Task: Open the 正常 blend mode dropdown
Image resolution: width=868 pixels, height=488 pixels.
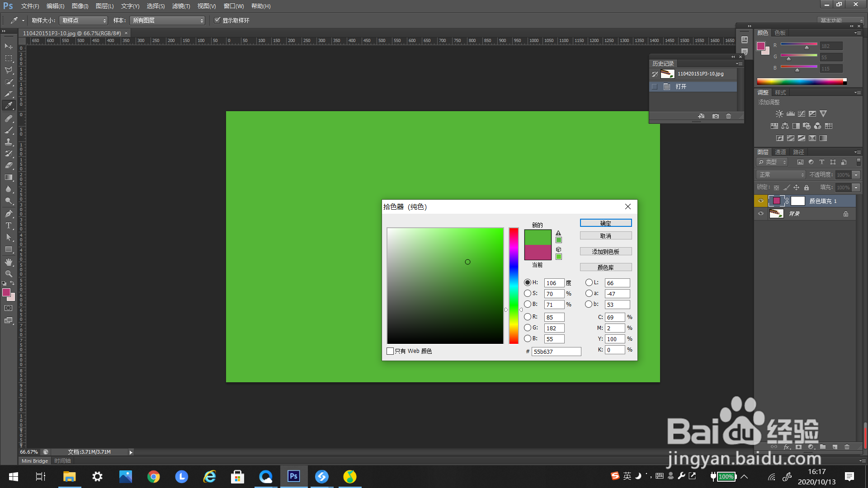Action: tap(781, 175)
